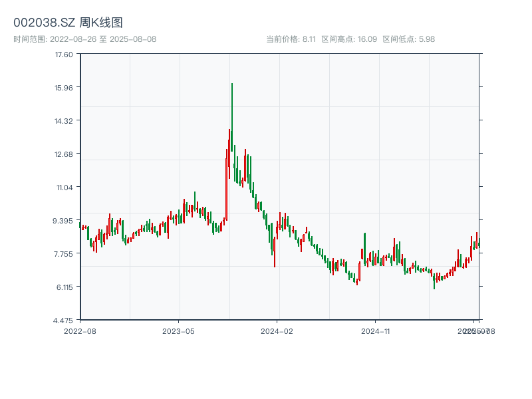Click the y-axis value 11.04

[65, 188]
